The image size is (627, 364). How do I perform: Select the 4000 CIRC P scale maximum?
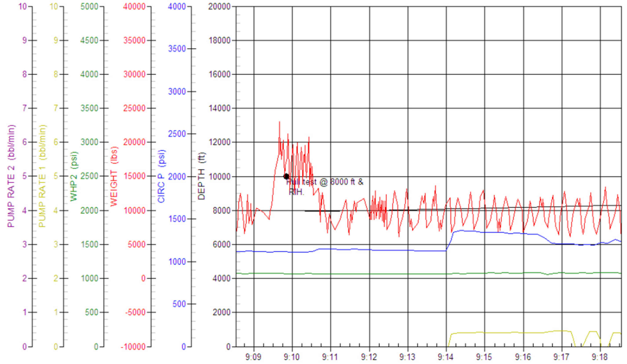[x=177, y=6]
